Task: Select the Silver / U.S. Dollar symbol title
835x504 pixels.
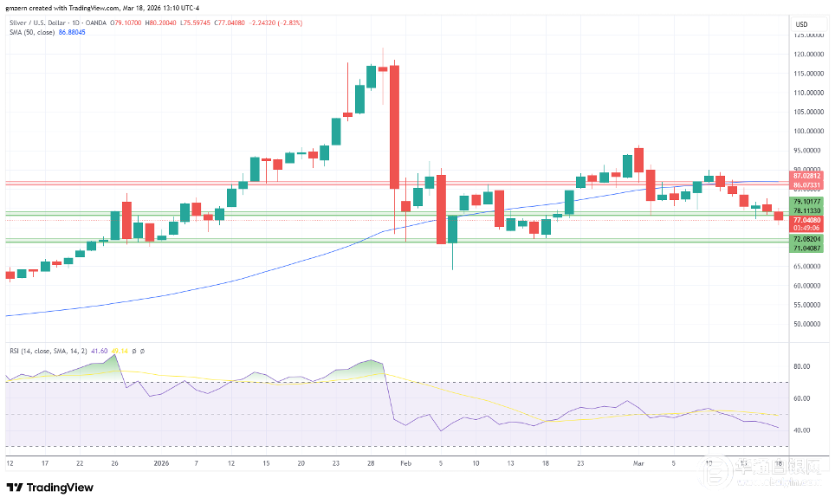Action: click(x=43, y=24)
